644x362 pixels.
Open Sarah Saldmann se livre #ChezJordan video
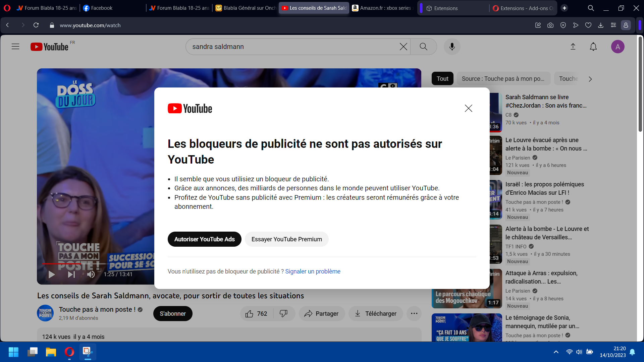(546, 101)
